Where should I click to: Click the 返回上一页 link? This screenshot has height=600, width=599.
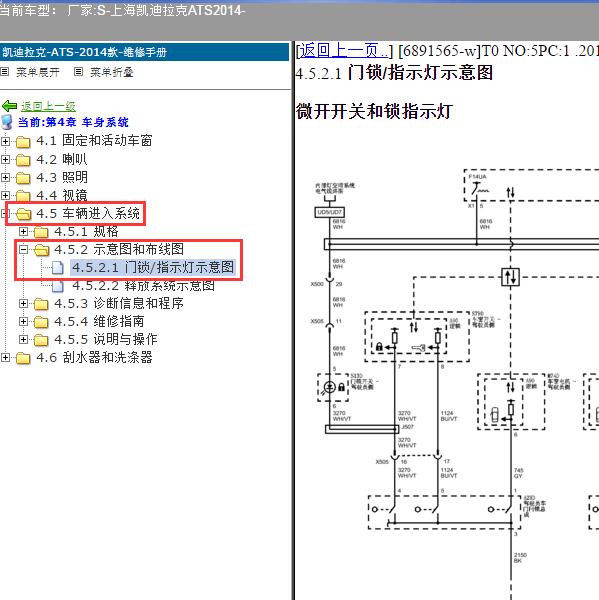343,51
